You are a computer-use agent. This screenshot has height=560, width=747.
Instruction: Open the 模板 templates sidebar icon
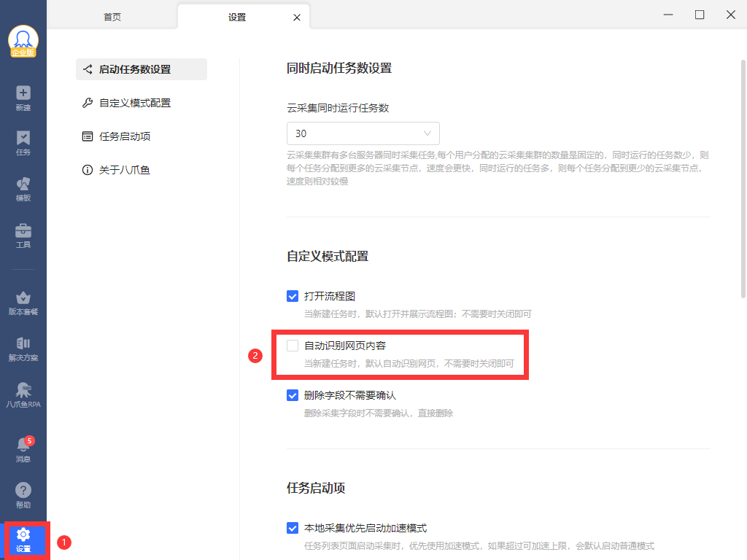click(23, 189)
